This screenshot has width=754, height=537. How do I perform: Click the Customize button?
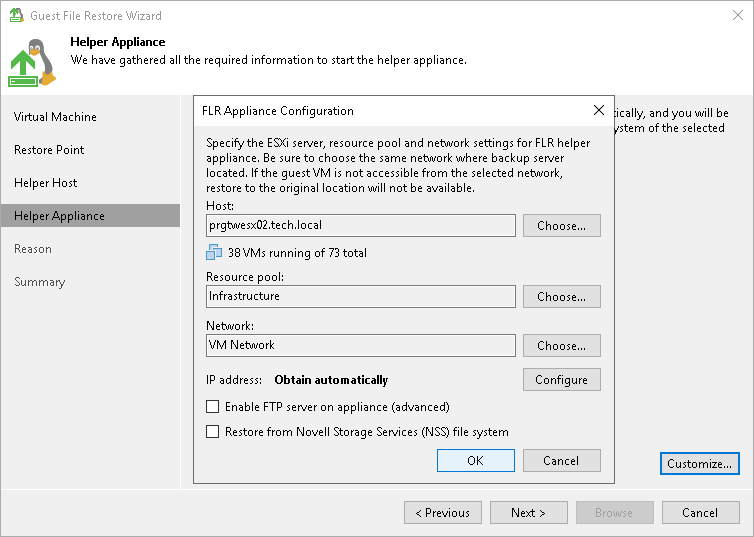tap(700, 463)
